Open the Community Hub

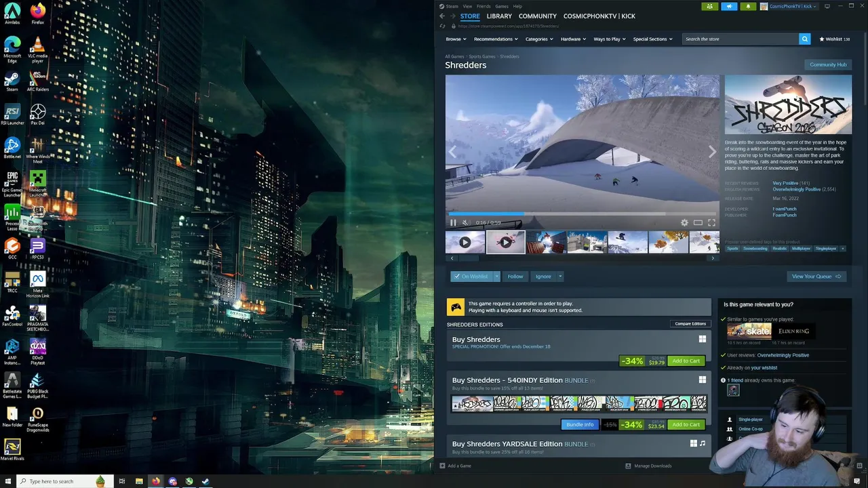tap(828, 64)
